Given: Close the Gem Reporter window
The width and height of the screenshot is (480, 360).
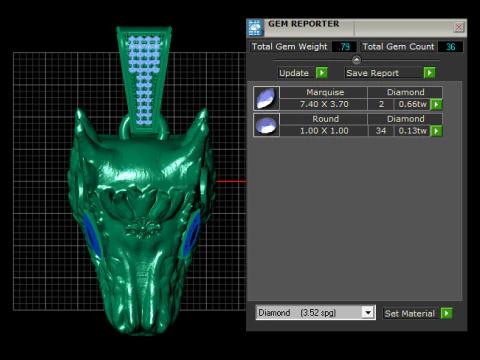Looking at the screenshot, I should point(459,27).
